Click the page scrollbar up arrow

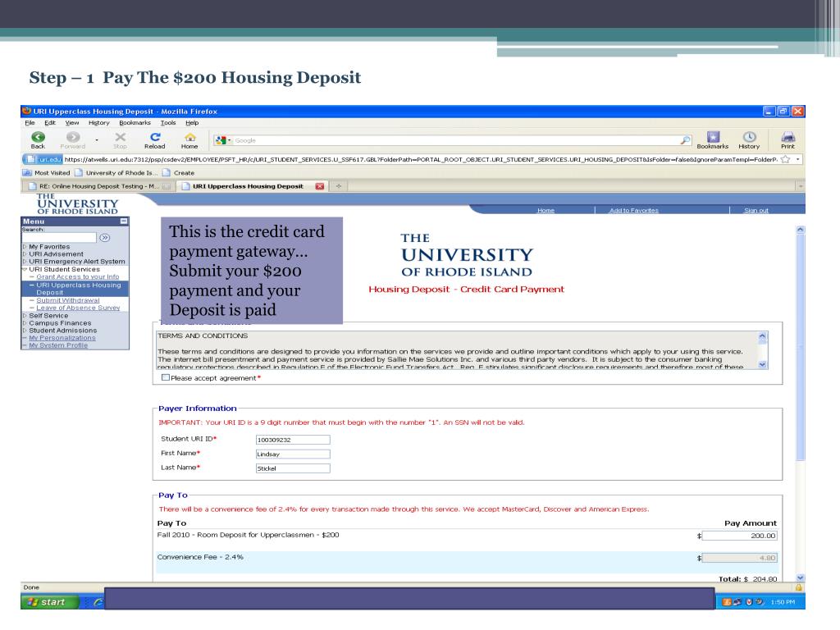[801, 230]
